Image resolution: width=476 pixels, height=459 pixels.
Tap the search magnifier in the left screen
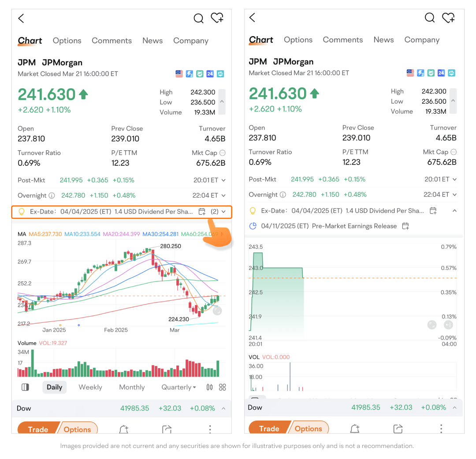(198, 19)
